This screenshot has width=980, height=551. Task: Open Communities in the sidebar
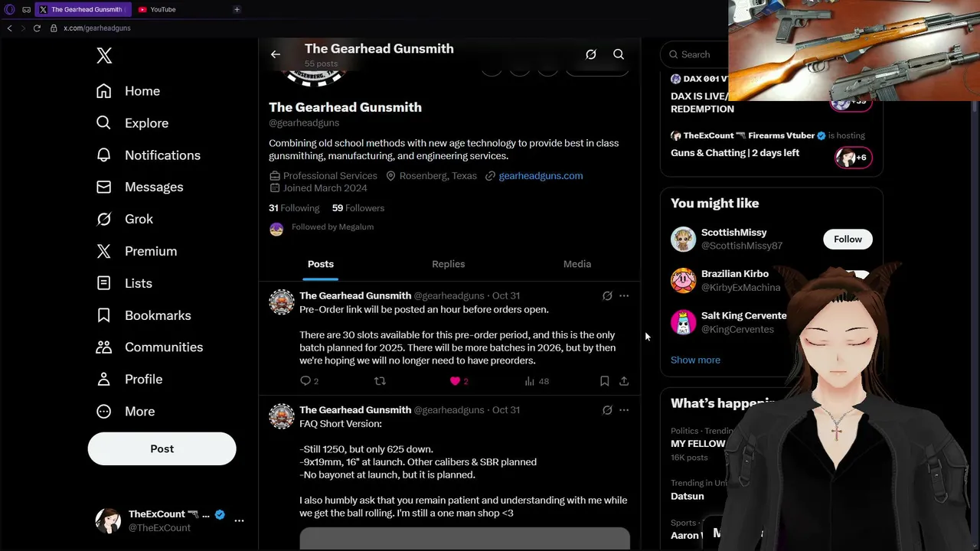149,347
